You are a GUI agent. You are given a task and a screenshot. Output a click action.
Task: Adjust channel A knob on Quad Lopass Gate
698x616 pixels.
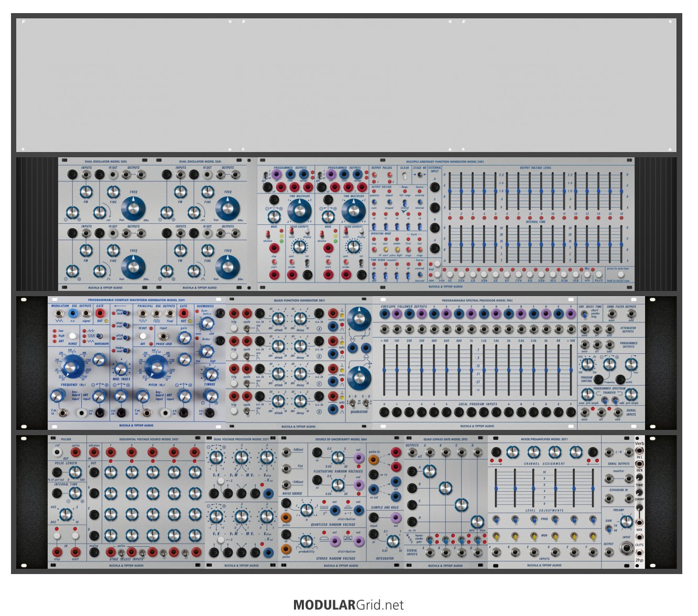429,471
